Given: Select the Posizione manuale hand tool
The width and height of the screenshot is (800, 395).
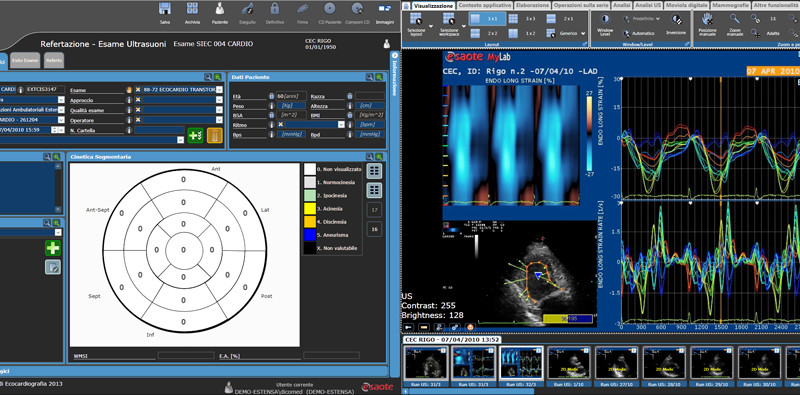Looking at the screenshot, I should pos(707,19).
